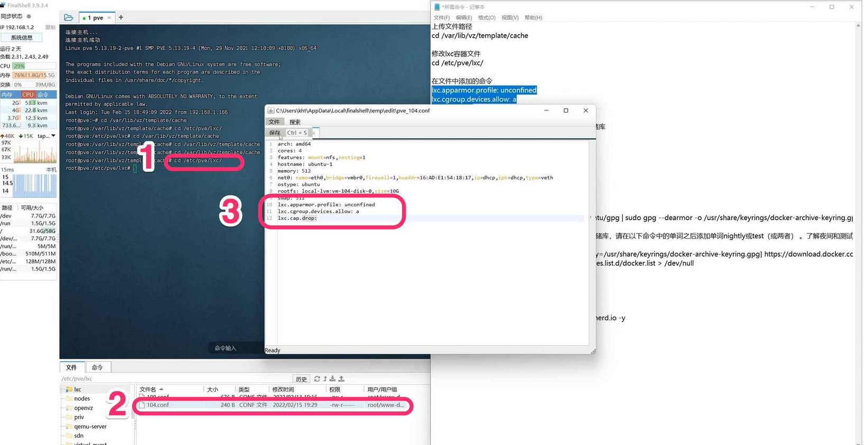Open the 文件(F) menu in Notepad
Image resolution: width=868 pixels, height=445 pixels.
[x=442, y=17]
